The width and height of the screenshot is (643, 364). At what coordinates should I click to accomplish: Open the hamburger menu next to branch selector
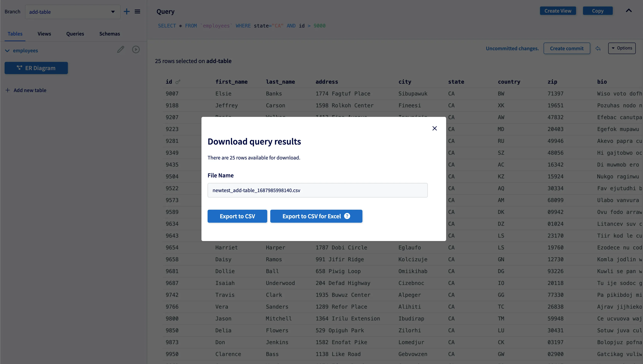tap(137, 11)
